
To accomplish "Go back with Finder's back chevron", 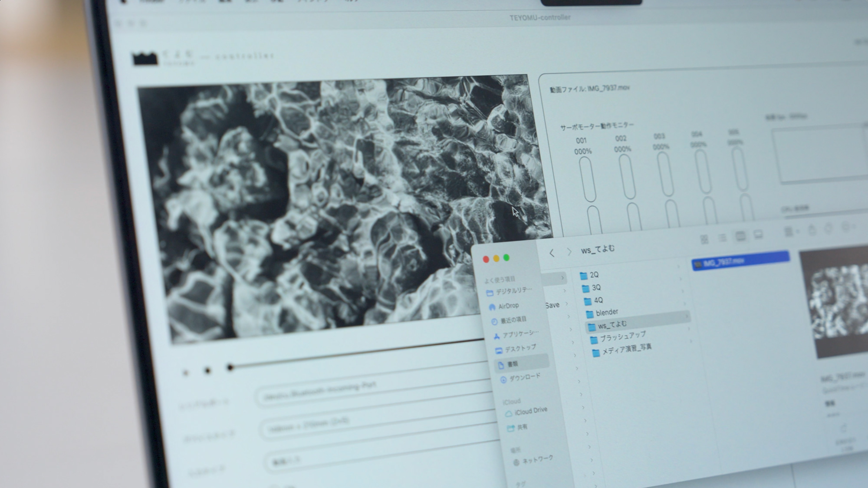I will [552, 253].
